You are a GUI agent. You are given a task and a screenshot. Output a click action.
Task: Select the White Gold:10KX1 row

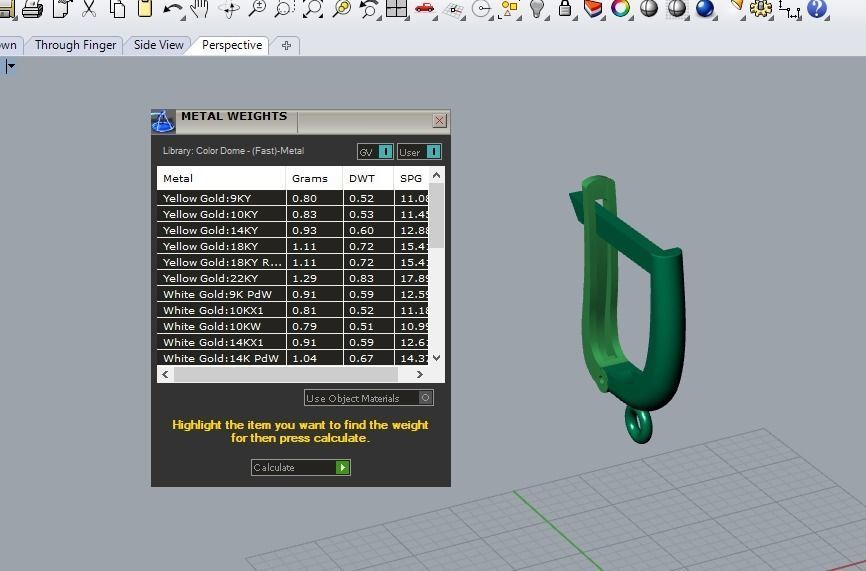pos(293,310)
